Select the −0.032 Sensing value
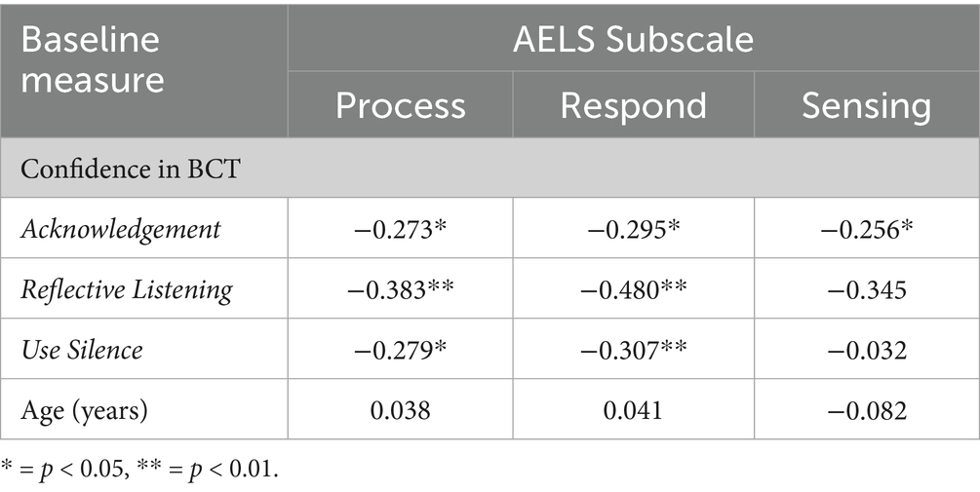 coord(867,349)
